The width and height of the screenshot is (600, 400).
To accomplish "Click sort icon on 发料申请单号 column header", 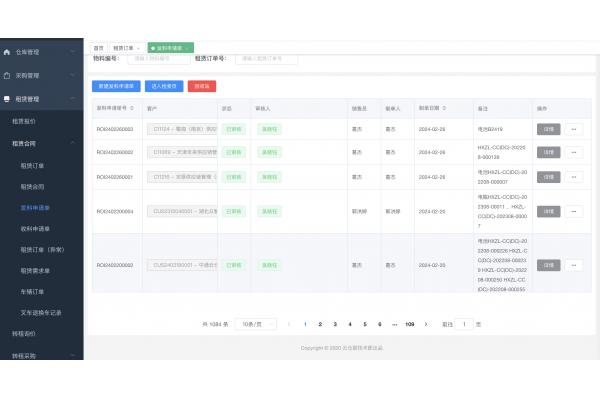I will coord(132,108).
